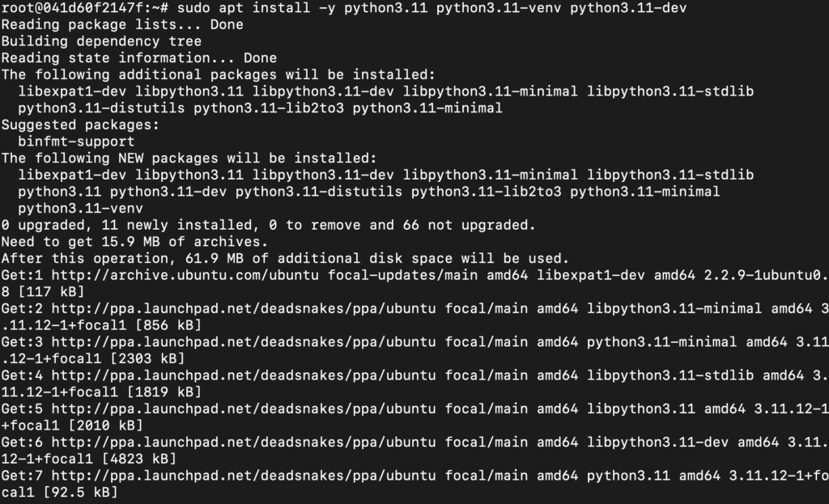This screenshot has width=829, height=504.
Task: Click the 'After this operation, 61.9 MB' line
Action: 285,258
